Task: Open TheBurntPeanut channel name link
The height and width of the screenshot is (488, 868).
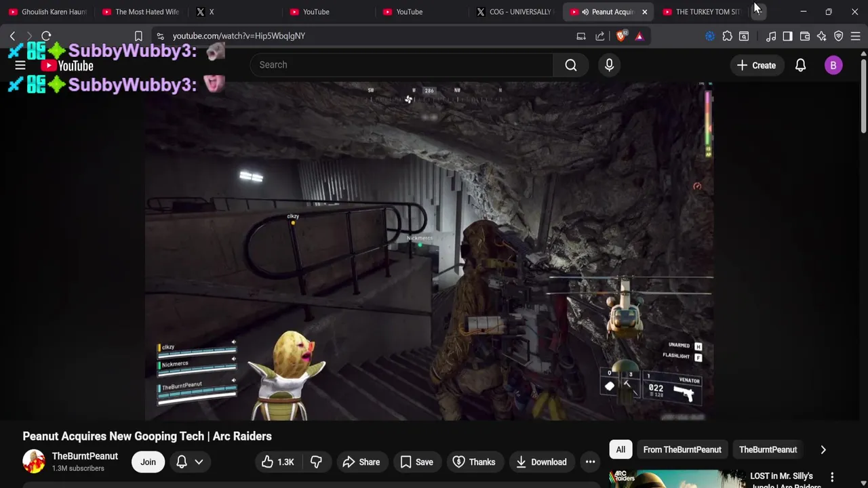Action: [x=85, y=456]
